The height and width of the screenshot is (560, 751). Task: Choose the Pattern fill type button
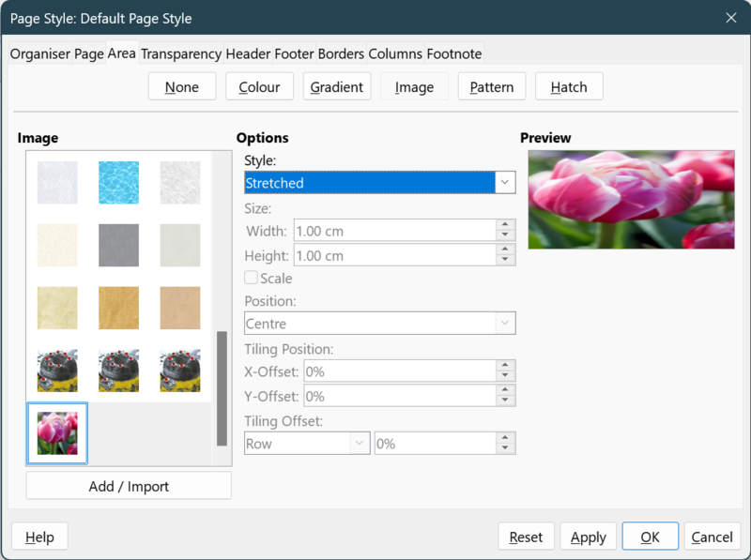(x=492, y=86)
